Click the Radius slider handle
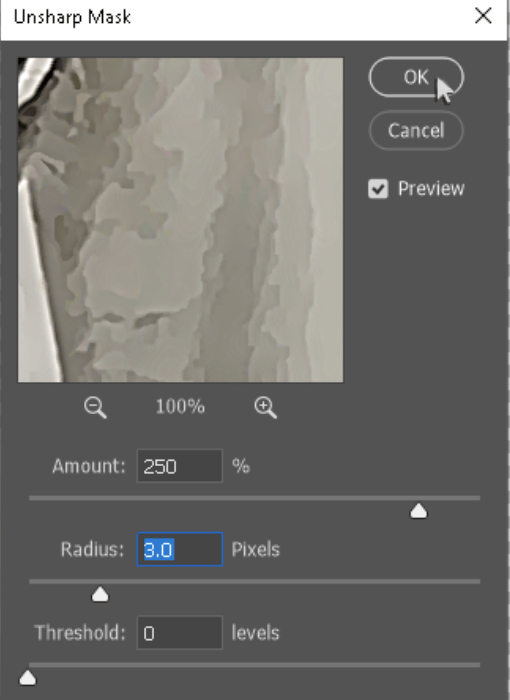Image resolution: width=510 pixels, height=700 pixels. pyautogui.click(x=100, y=595)
